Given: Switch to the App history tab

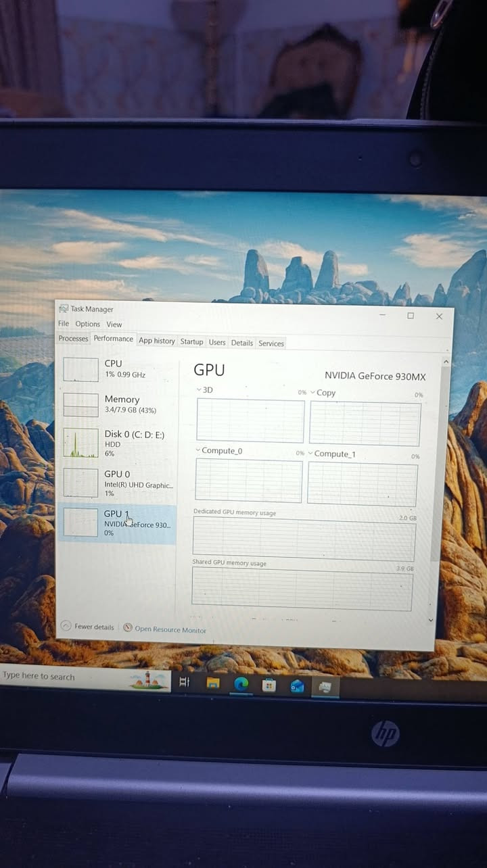Looking at the screenshot, I should point(156,341).
